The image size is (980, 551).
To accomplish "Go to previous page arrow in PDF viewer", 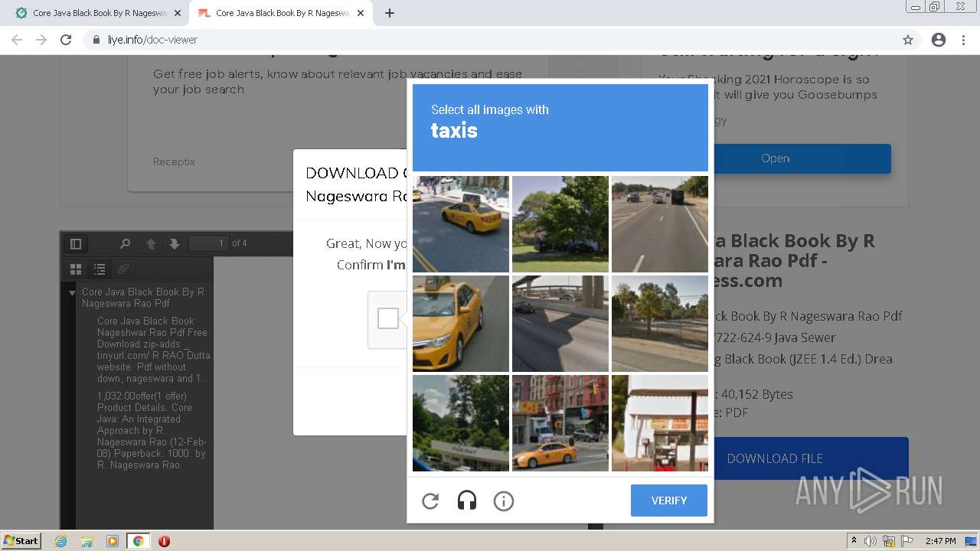I will click(x=151, y=243).
